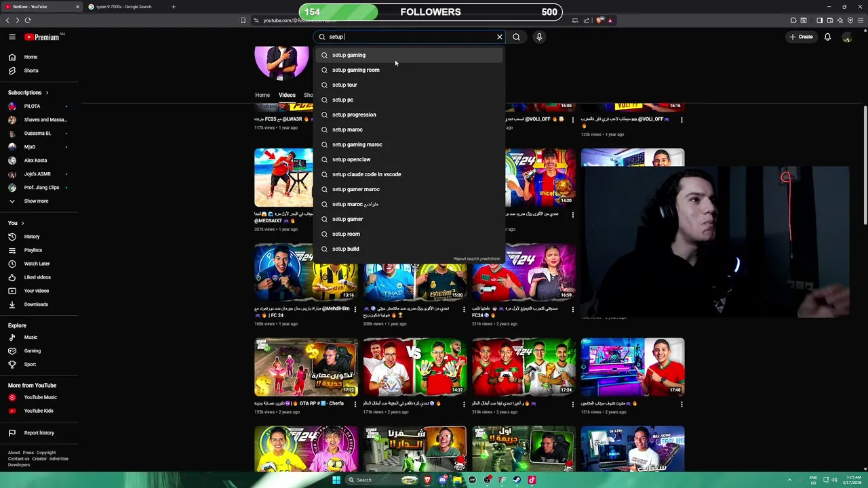Open the account avatar menu

(x=847, y=37)
